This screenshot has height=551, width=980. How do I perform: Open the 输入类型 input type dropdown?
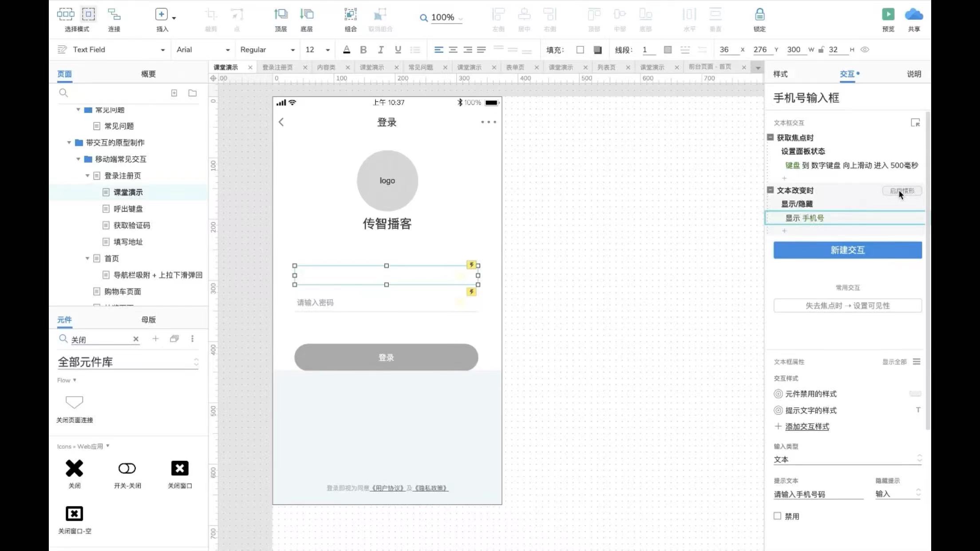tap(847, 459)
